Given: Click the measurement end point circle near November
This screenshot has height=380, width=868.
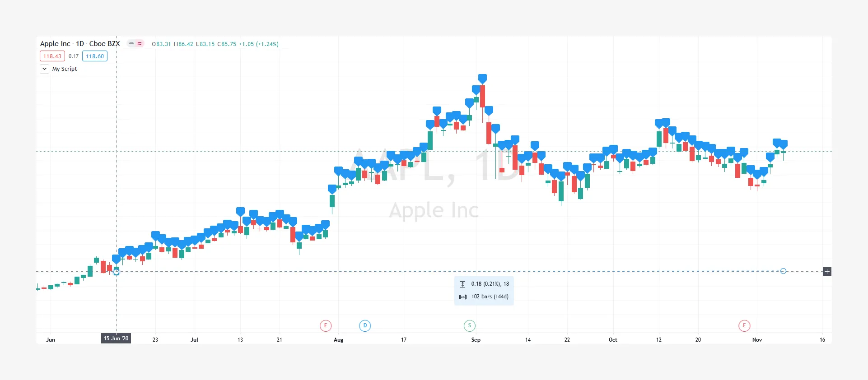Looking at the screenshot, I should point(783,271).
